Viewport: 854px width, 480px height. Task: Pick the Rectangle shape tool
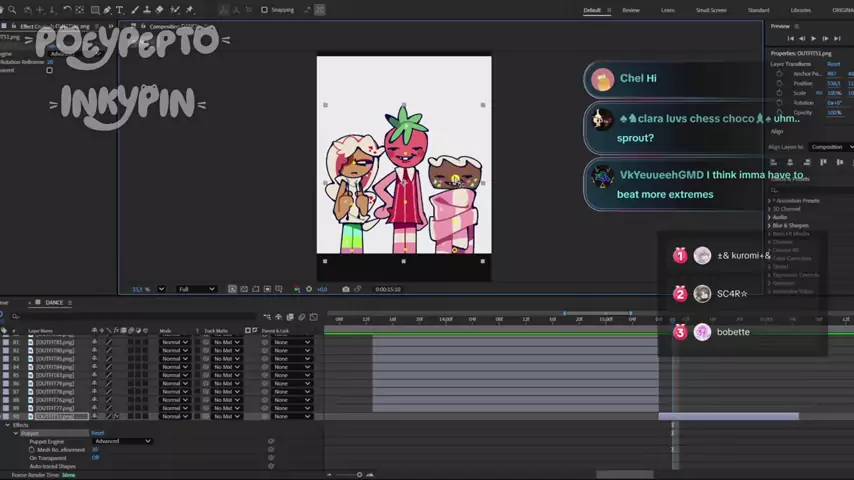(x=93, y=10)
